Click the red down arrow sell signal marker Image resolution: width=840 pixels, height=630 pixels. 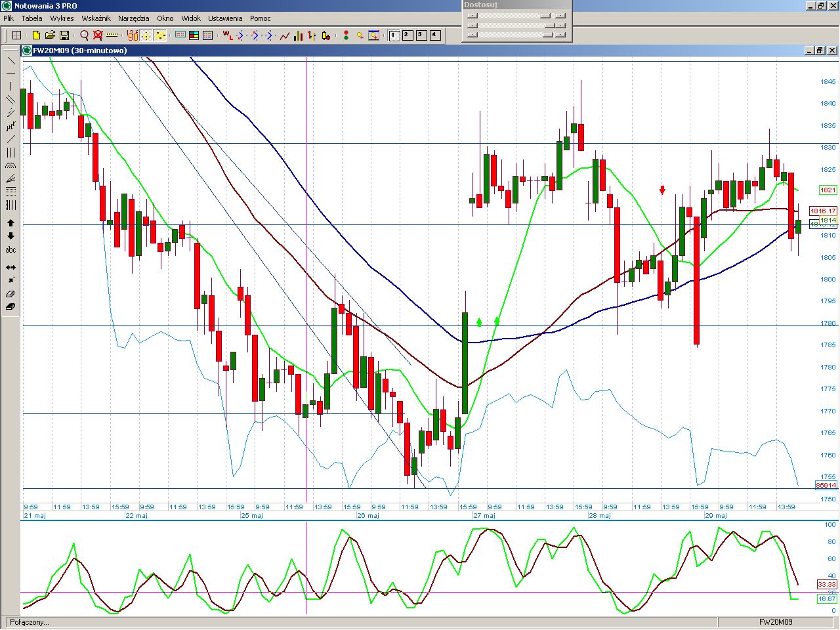pos(663,190)
